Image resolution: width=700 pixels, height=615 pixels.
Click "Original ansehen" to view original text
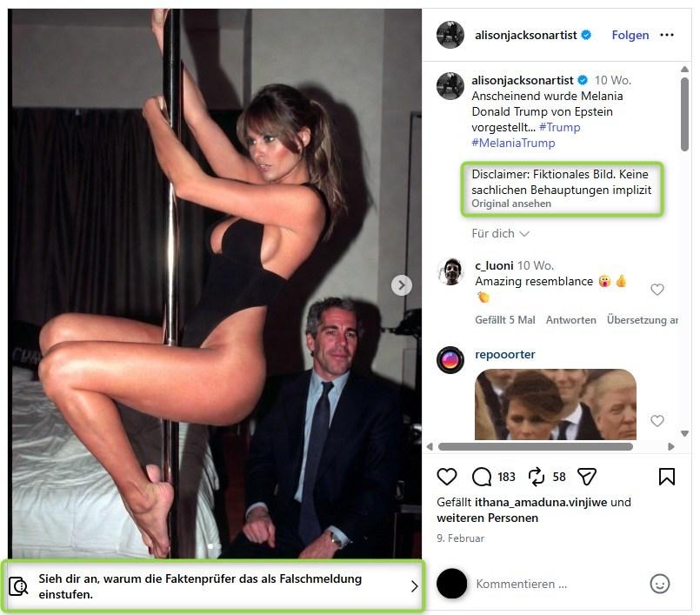click(x=511, y=204)
